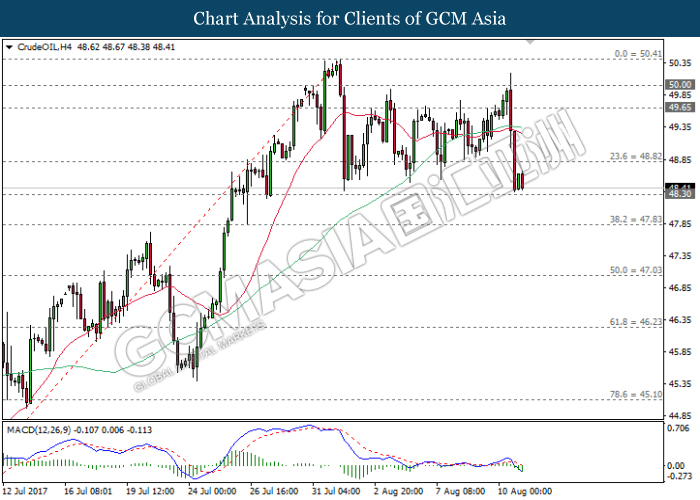Screen dimensions: 700x500
Task: Click the 49.65 price level tag
Action: [x=680, y=107]
